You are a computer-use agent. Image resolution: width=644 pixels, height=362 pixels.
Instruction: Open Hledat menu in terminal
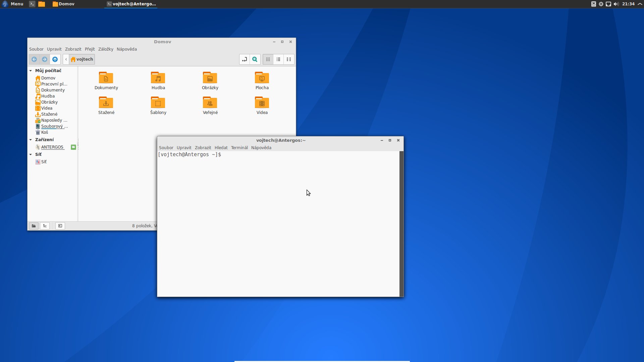(221, 148)
